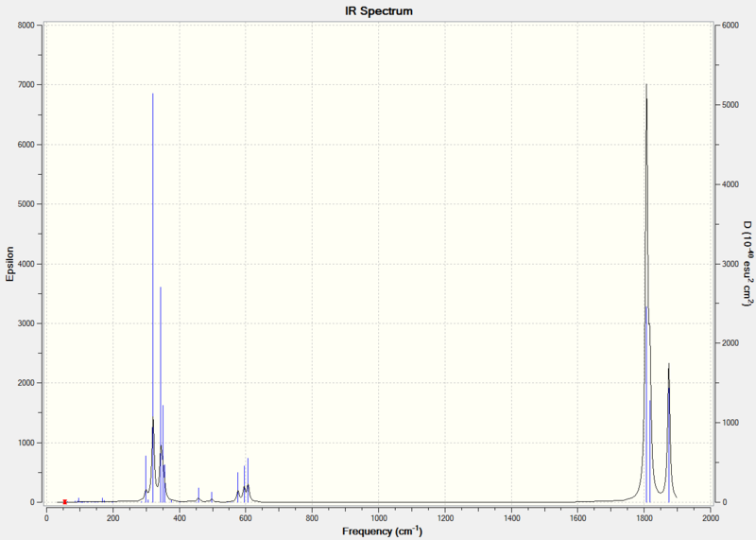Image resolution: width=756 pixels, height=540 pixels.
Task: Select the 4000 tick label on right D axis
Action: pyautogui.click(x=730, y=184)
